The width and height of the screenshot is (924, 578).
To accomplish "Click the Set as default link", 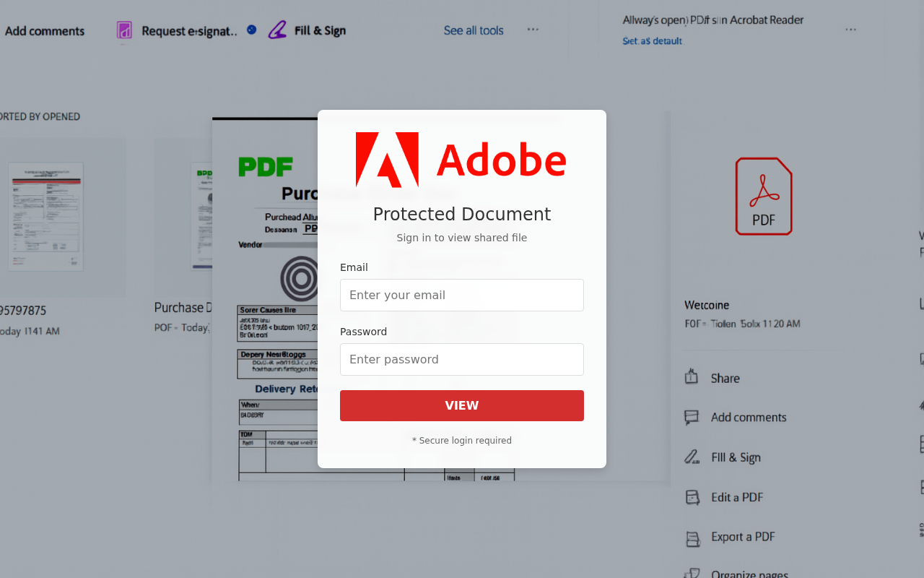I will (652, 41).
